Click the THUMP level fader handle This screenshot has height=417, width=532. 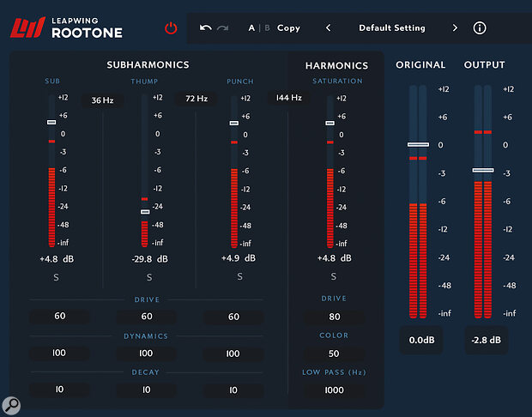[145, 212]
